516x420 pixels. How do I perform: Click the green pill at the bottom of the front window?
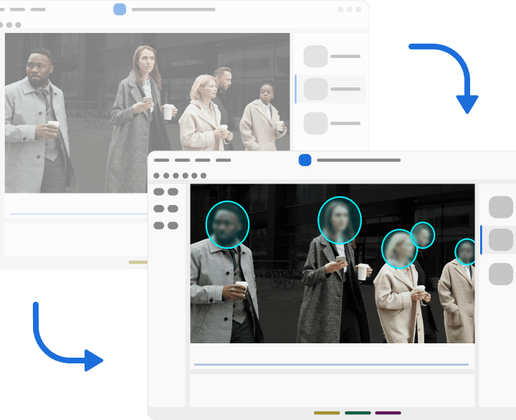tap(358, 413)
